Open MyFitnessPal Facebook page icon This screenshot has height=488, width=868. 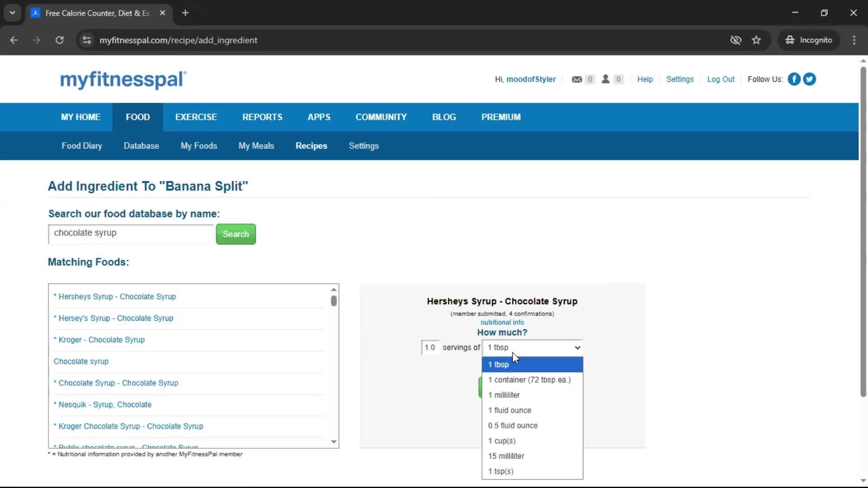coord(794,79)
